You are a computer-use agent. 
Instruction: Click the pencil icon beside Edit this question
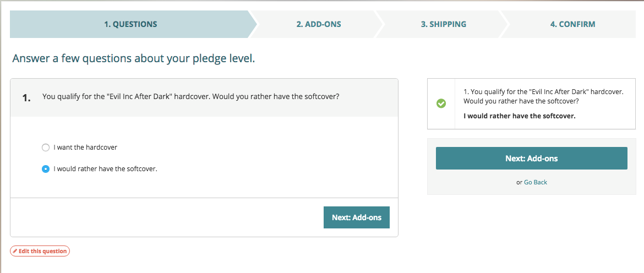tap(15, 252)
